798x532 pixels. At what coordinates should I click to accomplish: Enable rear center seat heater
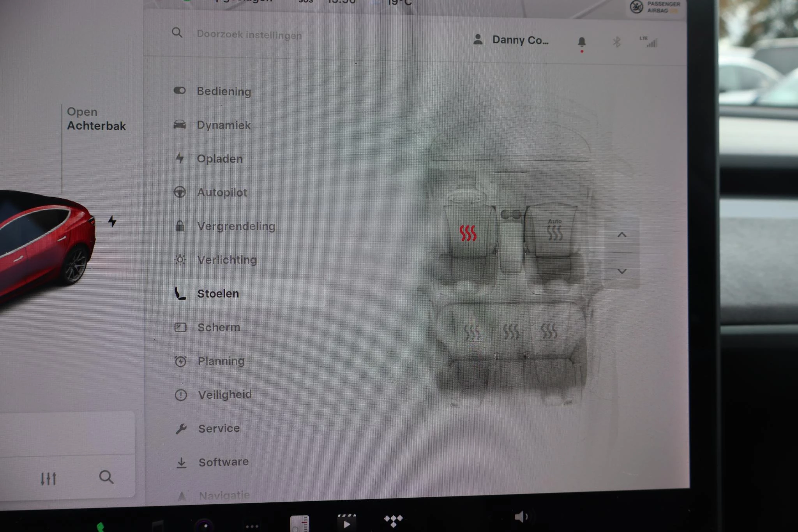[x=511, y=332]
